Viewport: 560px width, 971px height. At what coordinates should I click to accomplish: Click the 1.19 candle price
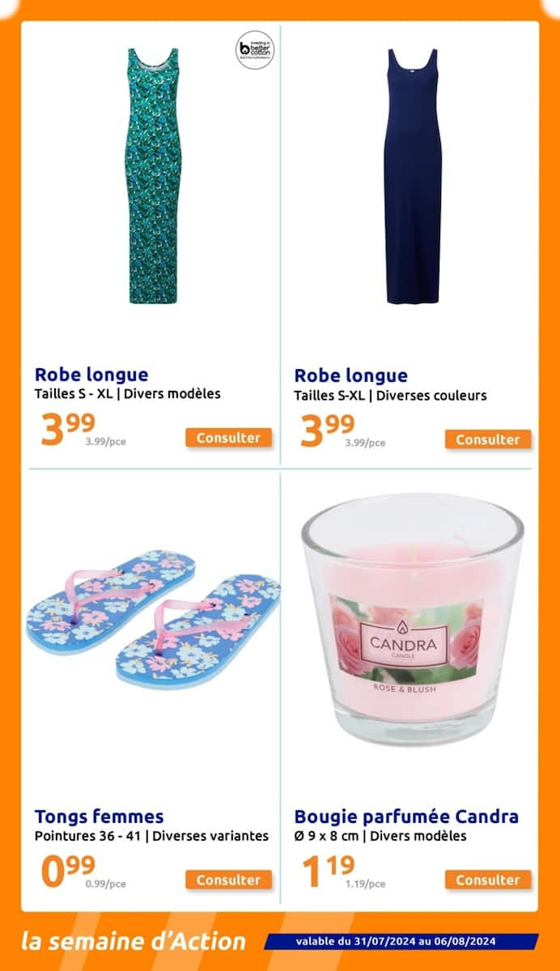[327, 870]
